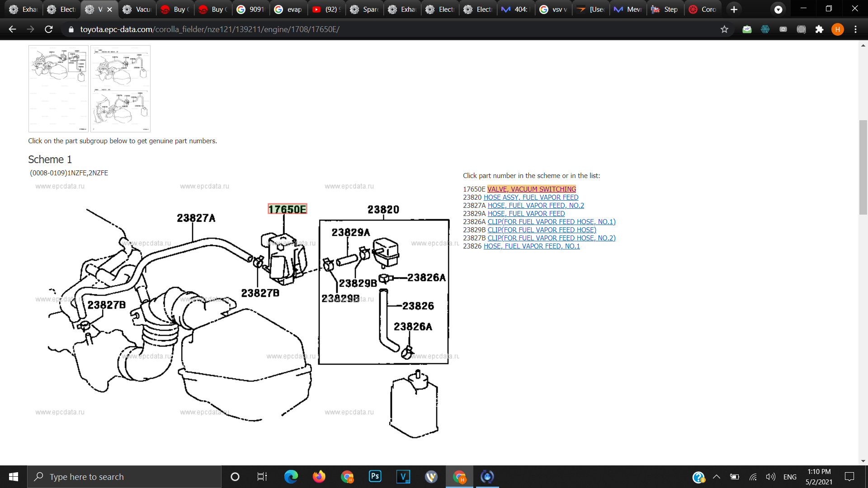Open the first Chrome icon in the taskbar
Viewport: 868px width, 488px height.
(347, 477)
